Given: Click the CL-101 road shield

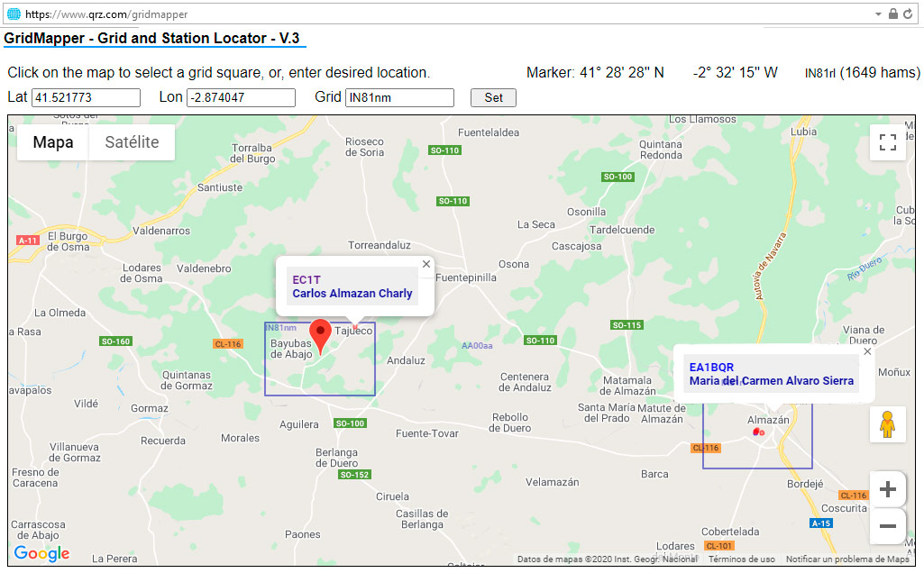Looking at the screenshot, I should click(x=719, y=546).
